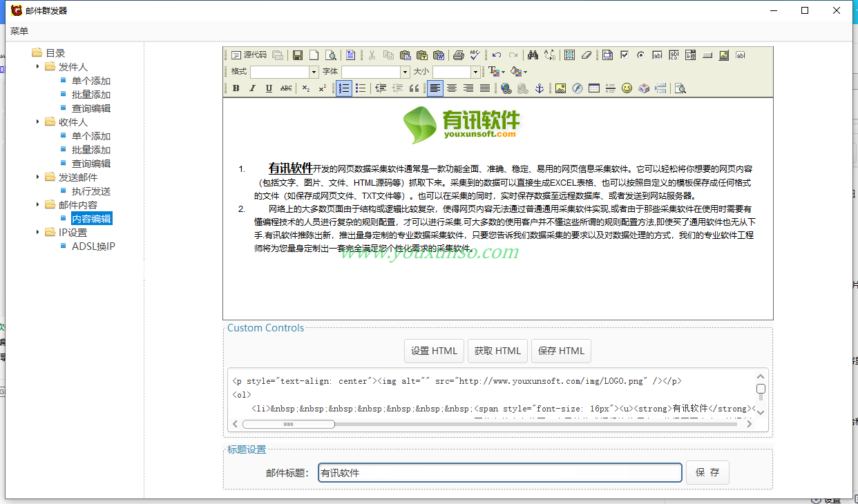Run the ABC spell check icon
Screen dimensions: 858x504
(475, 55)
